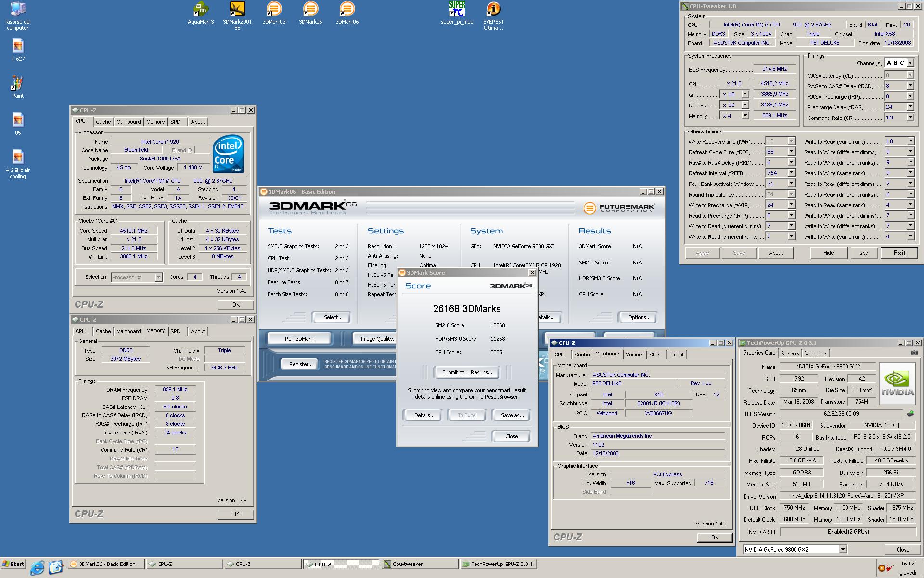Open the Channel(s) A B C dropdown

click(x=910, y=63)
